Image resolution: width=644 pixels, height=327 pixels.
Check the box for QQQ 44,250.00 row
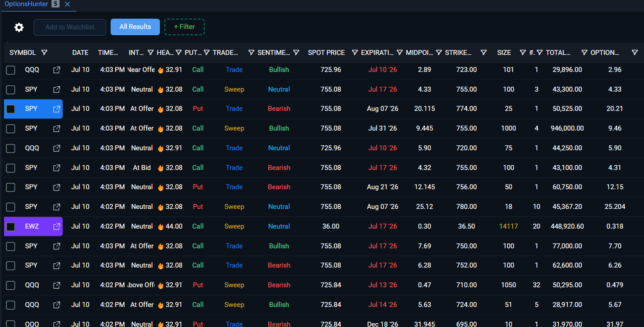click(x=11, y=148)
